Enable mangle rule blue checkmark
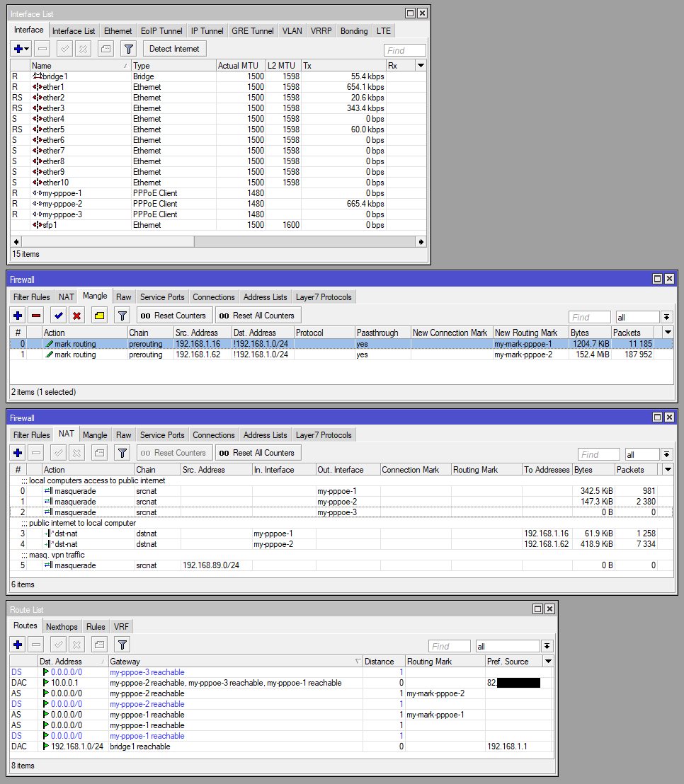Viewport: 684px width, 784px height. click(59, 316)
